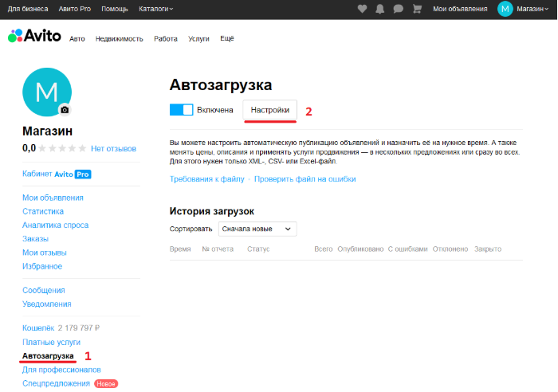Screen dimensions: 558x392
Task: Open the Ещё category menu
Action: click(226, 38)
